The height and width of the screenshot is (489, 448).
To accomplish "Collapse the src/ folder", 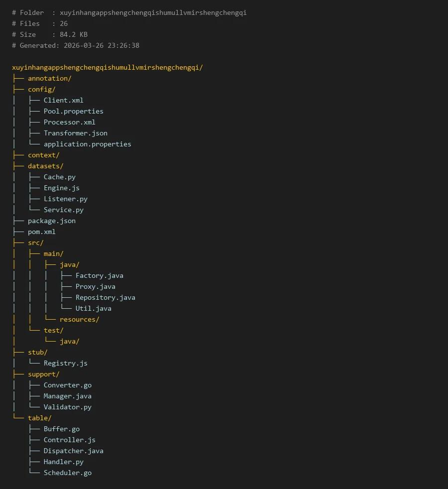I will click(35, 243).
